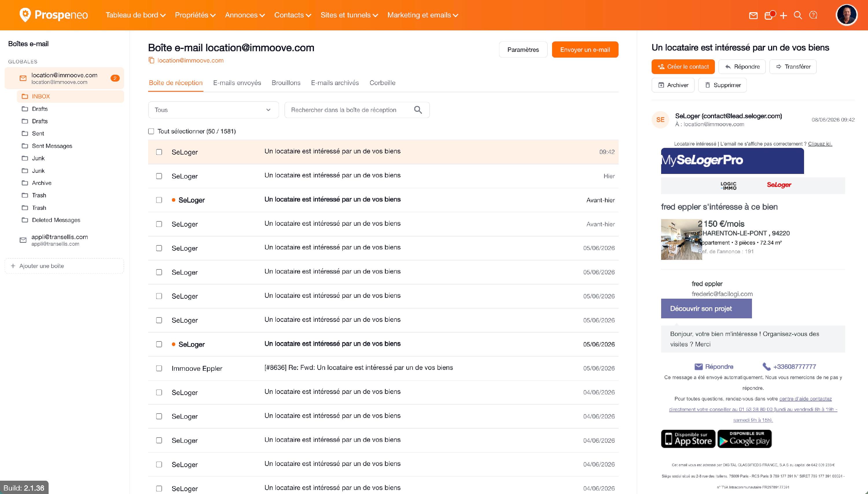Open the INBOX folder
Screen dimensions: 868x494
pyautogui.click(x=71, y=96)
